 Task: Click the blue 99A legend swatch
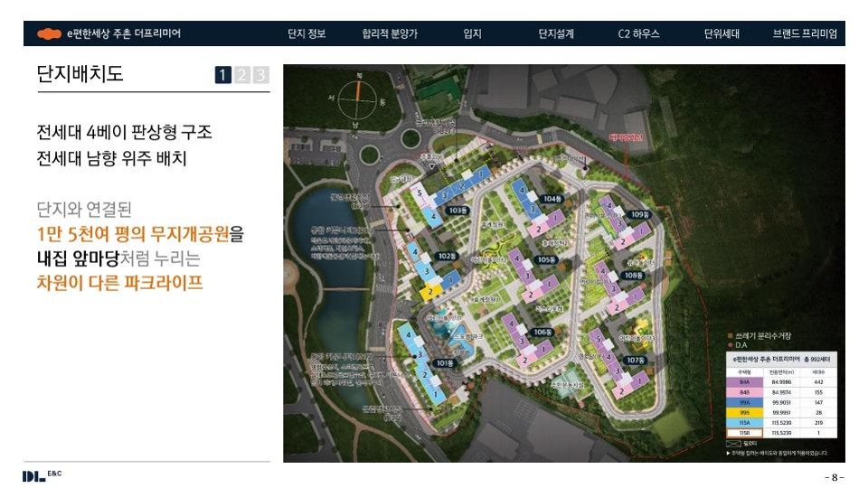click(744, 402)
